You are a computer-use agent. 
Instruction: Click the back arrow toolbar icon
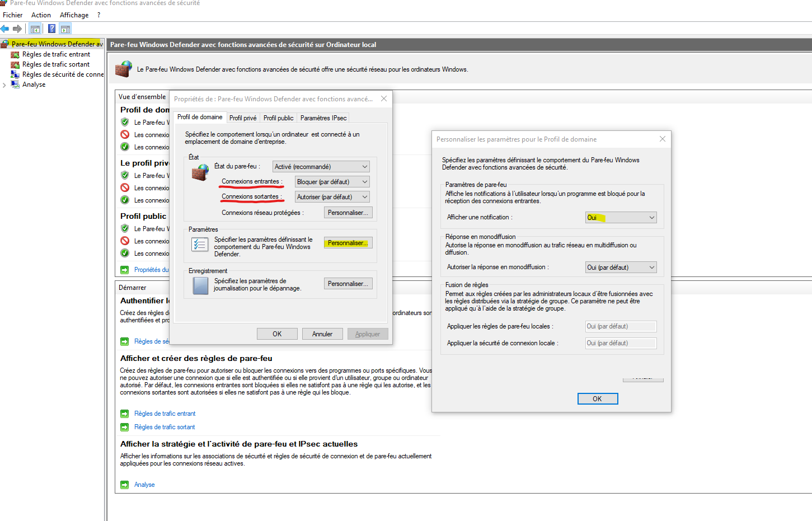[x=5, y=29]
